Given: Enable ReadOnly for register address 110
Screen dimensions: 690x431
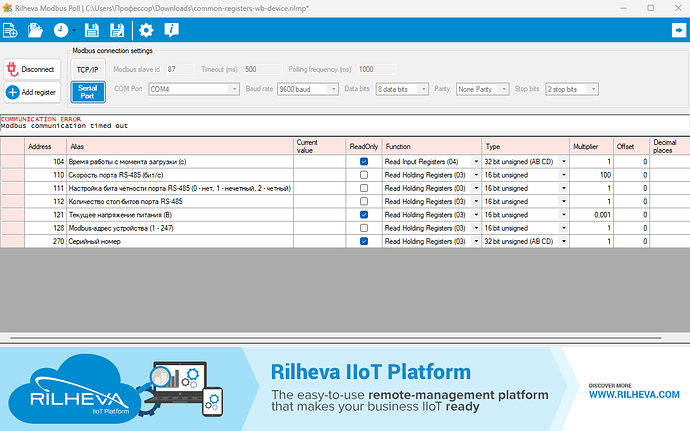Looking at the screenshot, I should coord(364,174).
